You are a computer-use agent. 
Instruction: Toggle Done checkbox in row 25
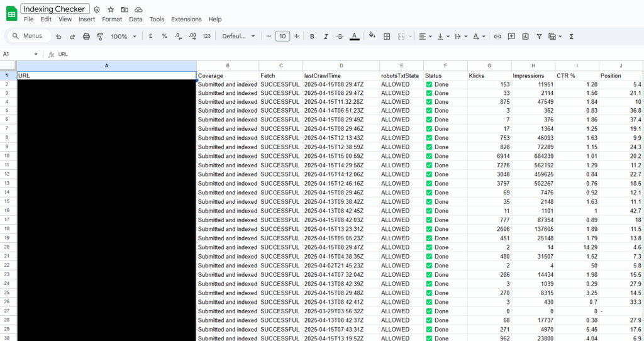click(x=429, y=293)
